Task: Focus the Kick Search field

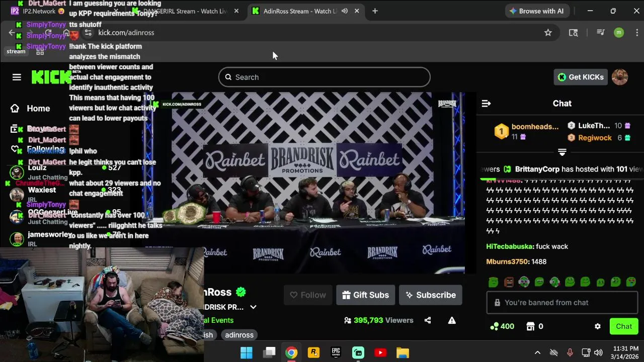Action: point(325,77)
